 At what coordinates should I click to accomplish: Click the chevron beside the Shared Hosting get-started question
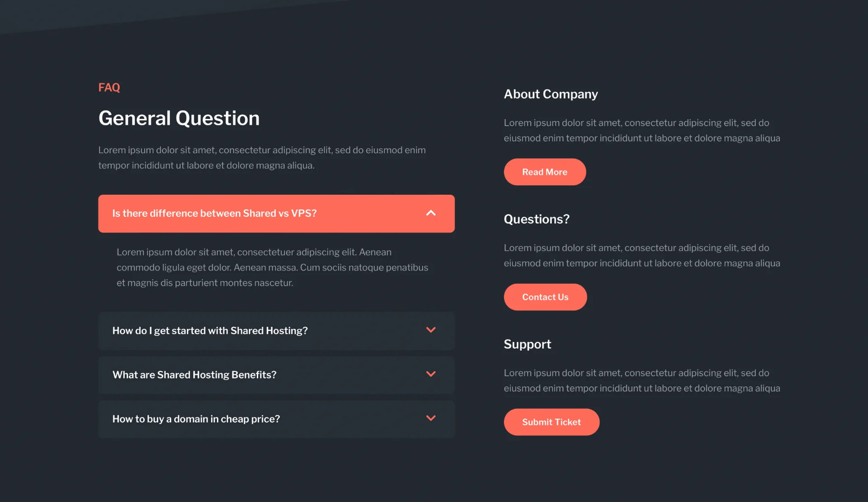click(x=431, y=330)
